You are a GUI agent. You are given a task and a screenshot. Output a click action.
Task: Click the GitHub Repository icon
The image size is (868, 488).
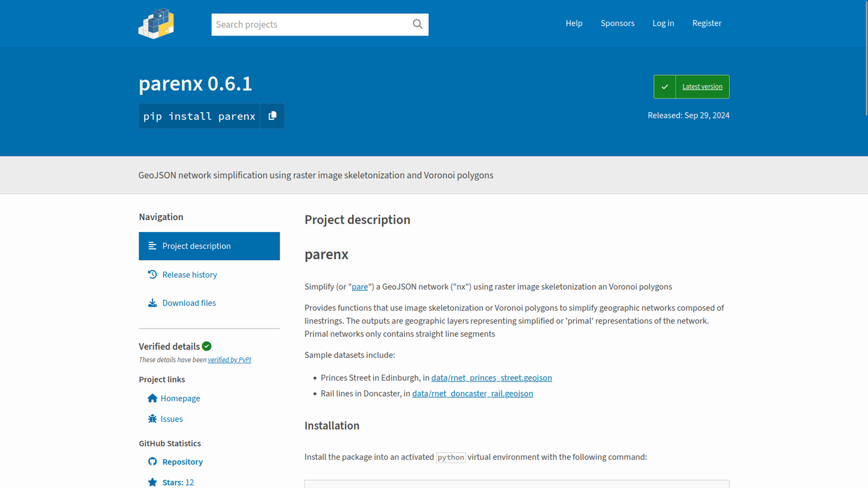pyautogui.click(x=153, y=461)
